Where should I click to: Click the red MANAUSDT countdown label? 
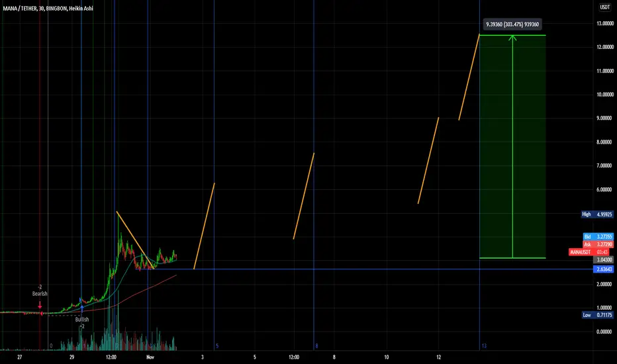pyautogui.click(x=589, y=252)
